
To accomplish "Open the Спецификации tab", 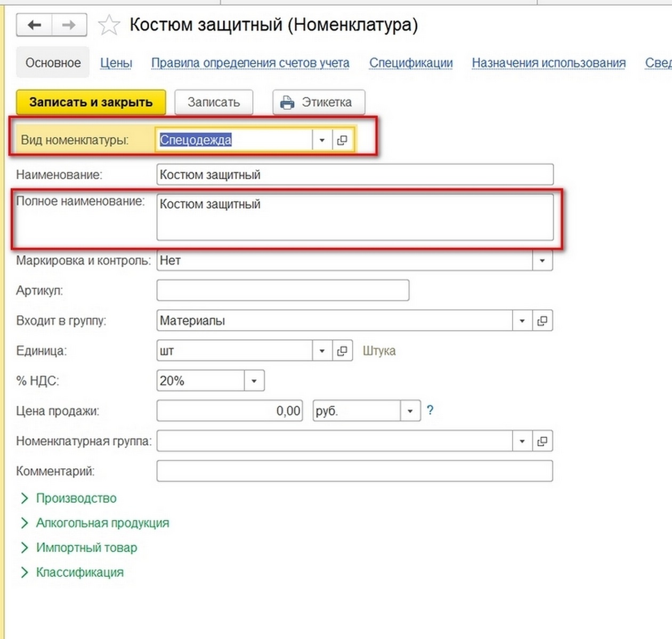I will [x=411, y=63].
